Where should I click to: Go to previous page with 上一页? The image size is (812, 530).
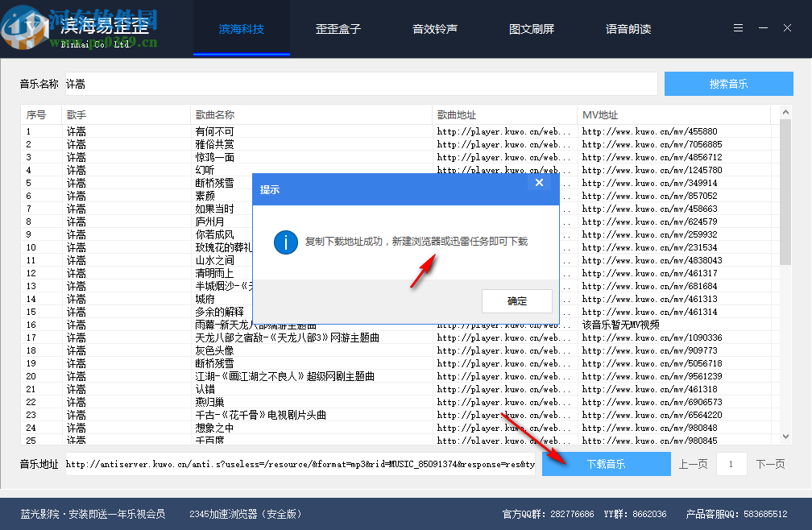point(694,464)
